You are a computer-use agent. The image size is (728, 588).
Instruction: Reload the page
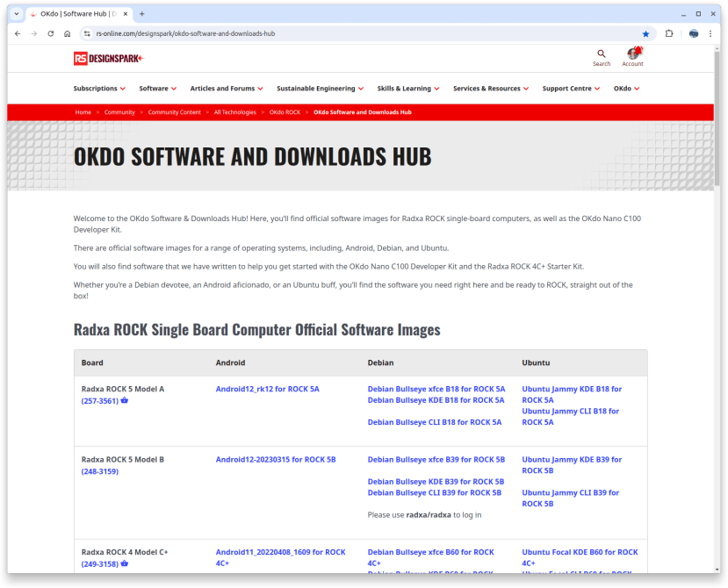coord(51,33)
